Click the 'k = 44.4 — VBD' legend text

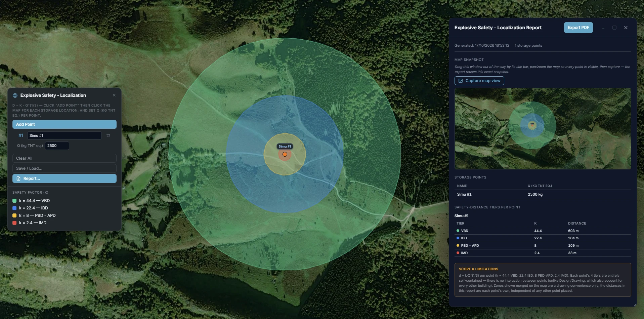(x=34, y=201)
